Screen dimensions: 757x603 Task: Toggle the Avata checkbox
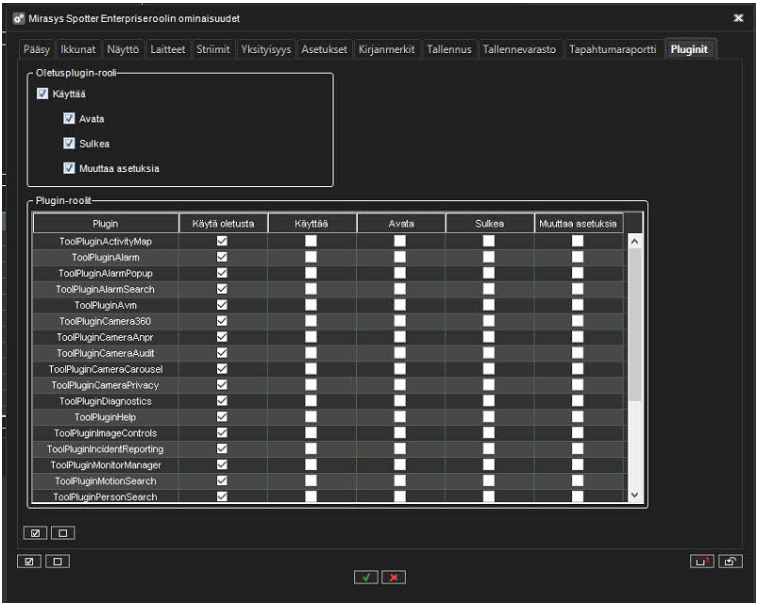pos(69,119)
